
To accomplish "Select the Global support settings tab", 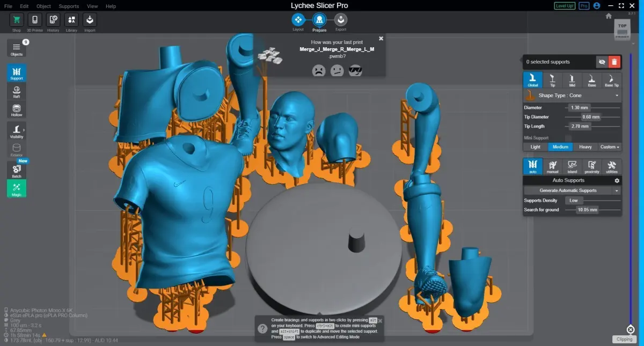I will click(533, 80).
